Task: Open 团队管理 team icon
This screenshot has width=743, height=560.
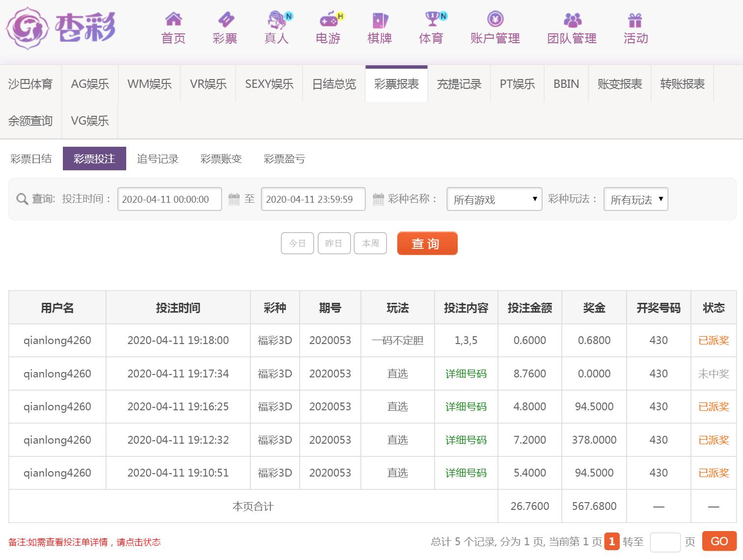Action: click(572, 20)
